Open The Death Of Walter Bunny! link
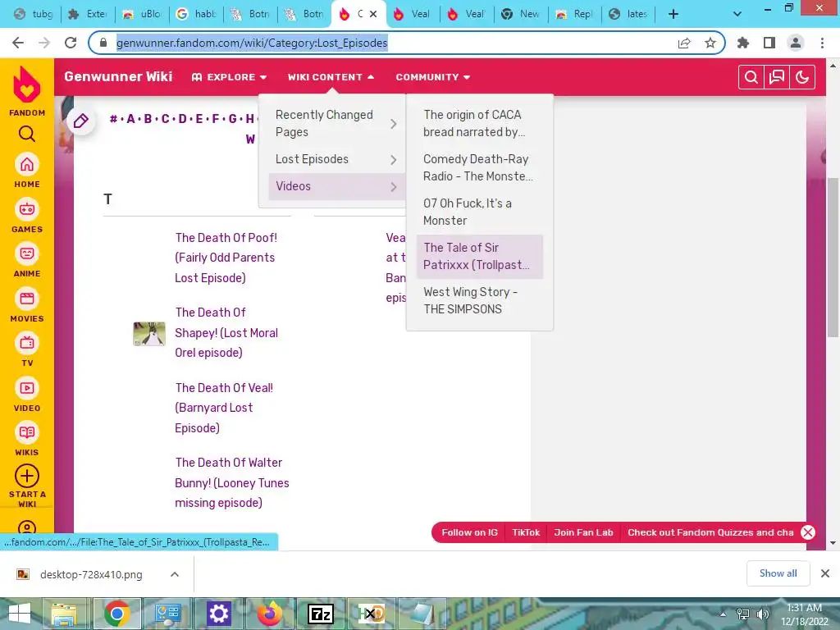Image resolution: width=840 pixels, height=630 pixels. 232,482
